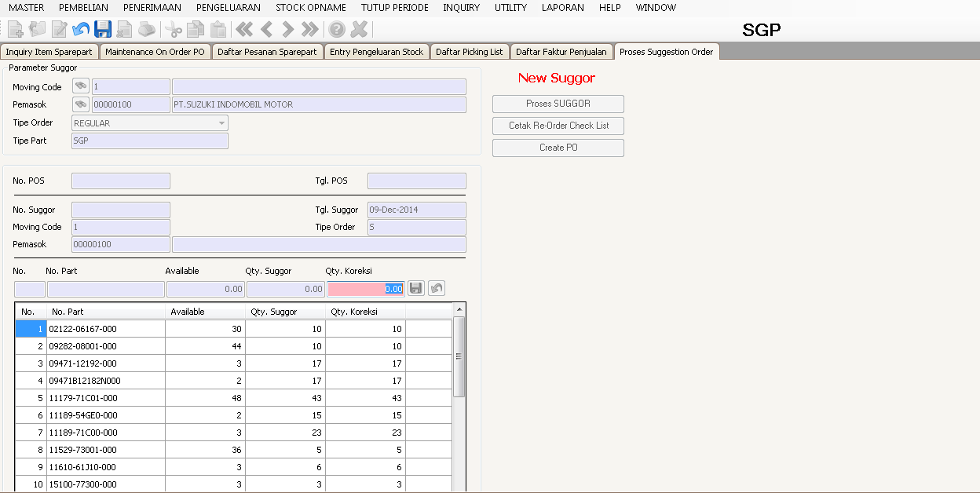
Task: Open the INQUIRY menu
Action: (461, 8)
